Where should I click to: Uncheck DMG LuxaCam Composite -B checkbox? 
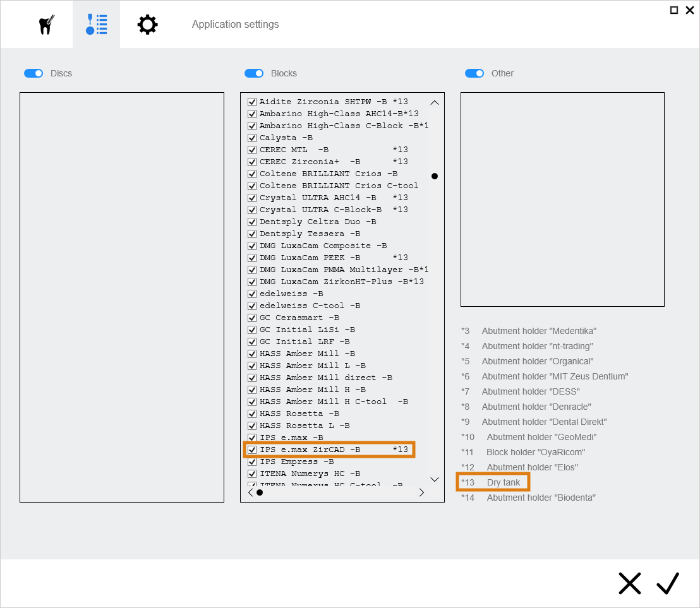(252, 246)
